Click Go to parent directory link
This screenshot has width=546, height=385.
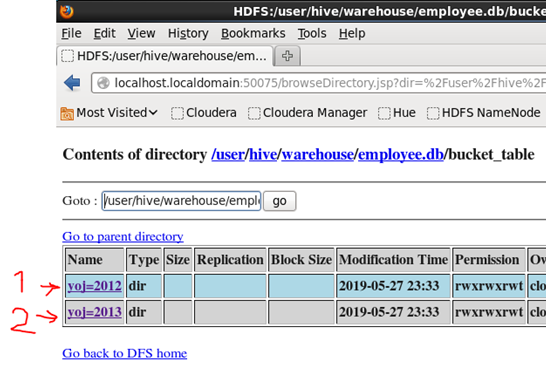click(x=123, y=237)
